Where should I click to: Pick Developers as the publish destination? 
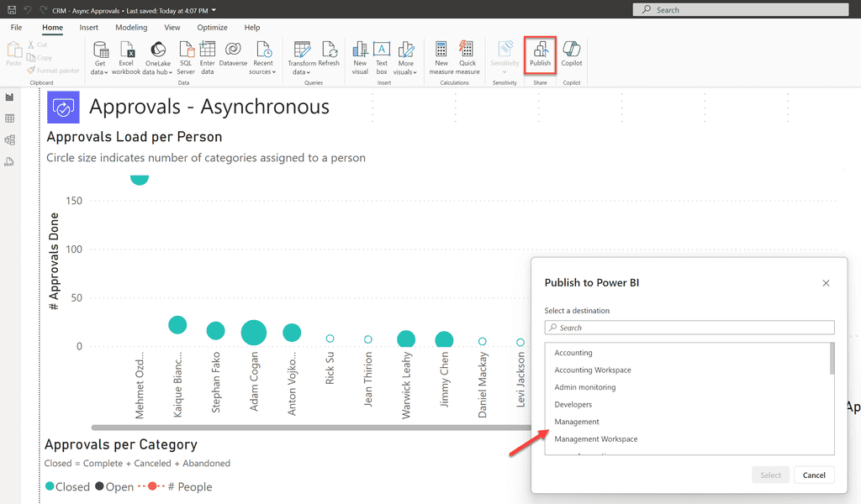tap(572, 404)
